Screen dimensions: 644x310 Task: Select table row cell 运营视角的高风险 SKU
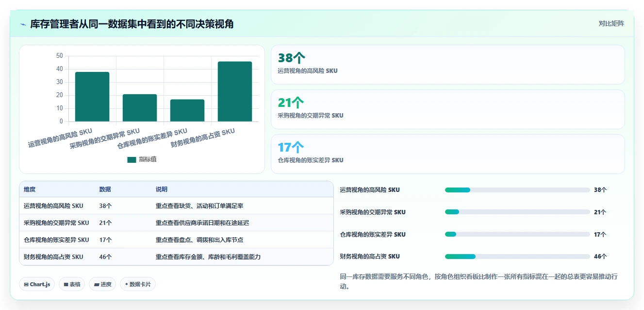(53, 206)
